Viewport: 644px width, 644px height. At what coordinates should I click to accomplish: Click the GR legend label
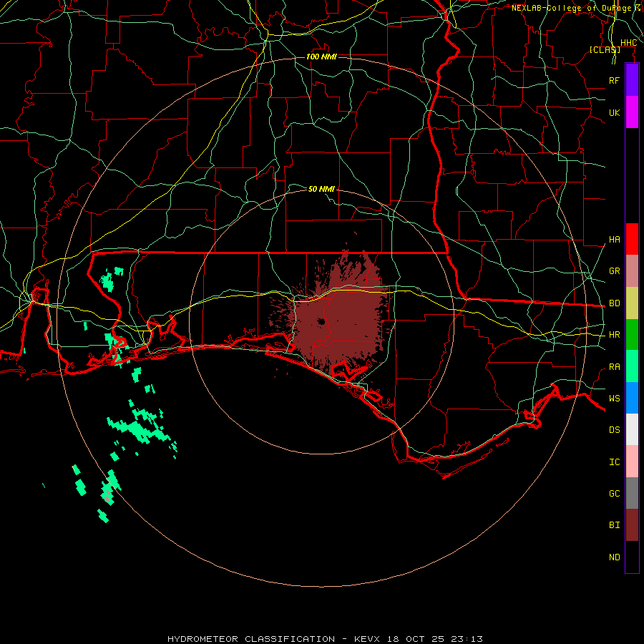click(x=614, y=271)
